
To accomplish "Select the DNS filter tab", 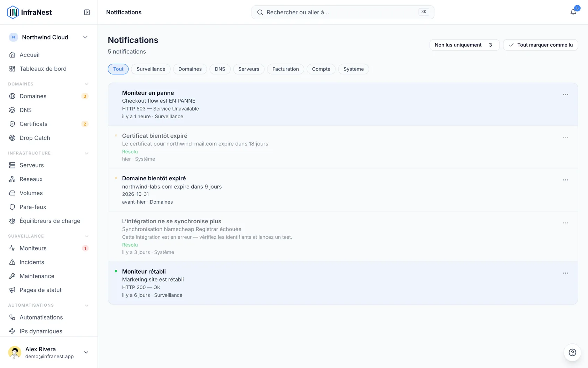I will tap(220, 69).
